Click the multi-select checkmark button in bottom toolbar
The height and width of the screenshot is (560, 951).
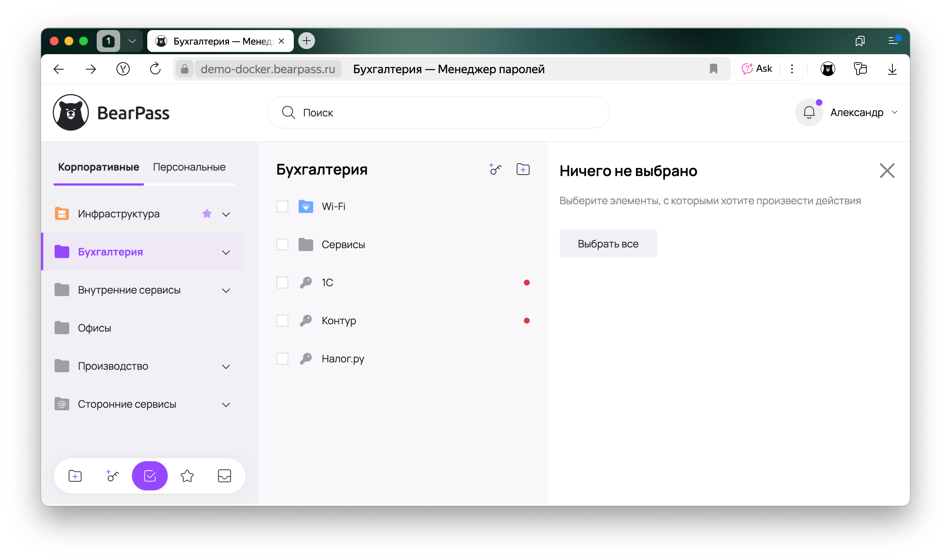pos(149,476)
